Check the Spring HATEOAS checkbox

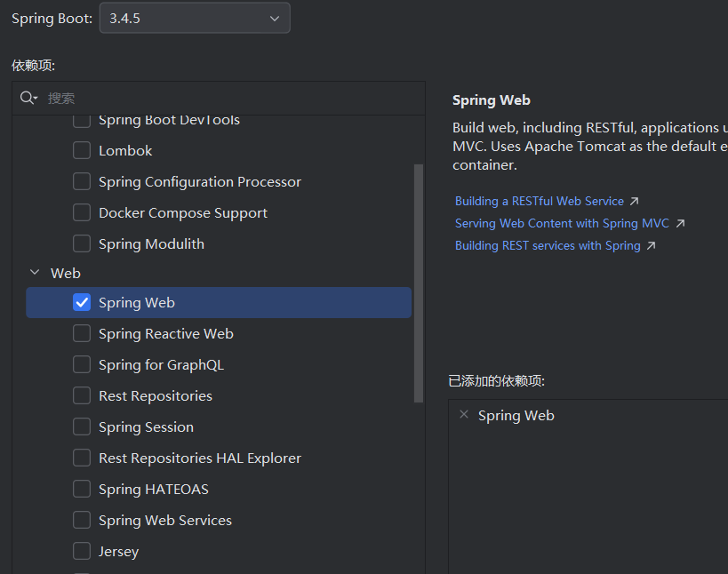pyautogui.click(x=82, y=489)
